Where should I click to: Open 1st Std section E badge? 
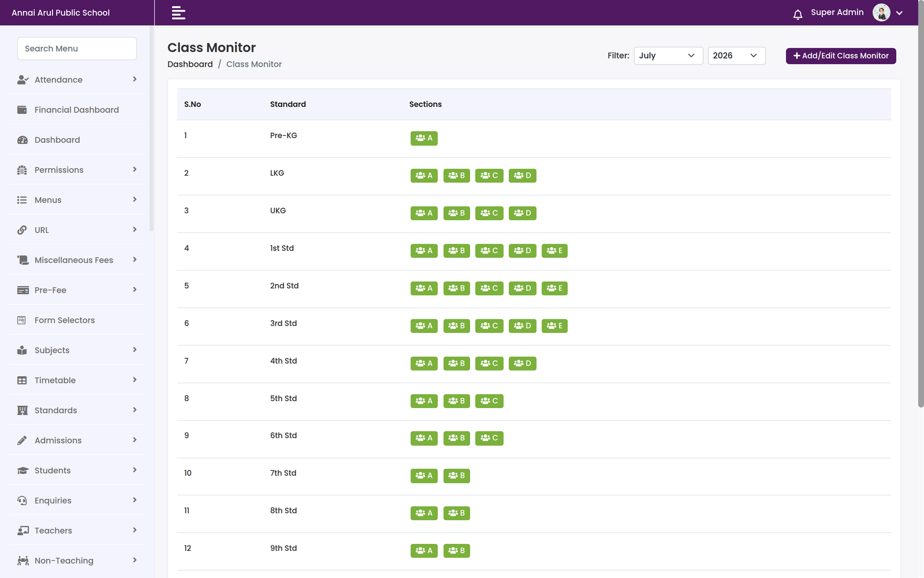(554, 251)
